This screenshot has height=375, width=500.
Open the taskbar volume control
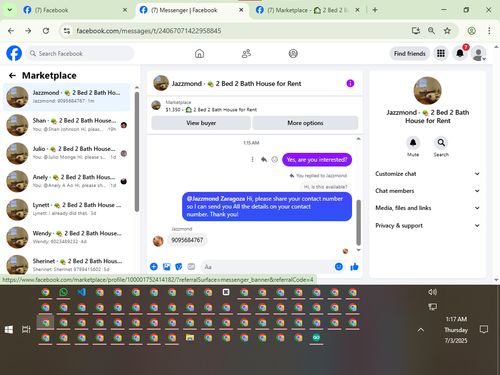pyautogui.click(x=432, y=292)
